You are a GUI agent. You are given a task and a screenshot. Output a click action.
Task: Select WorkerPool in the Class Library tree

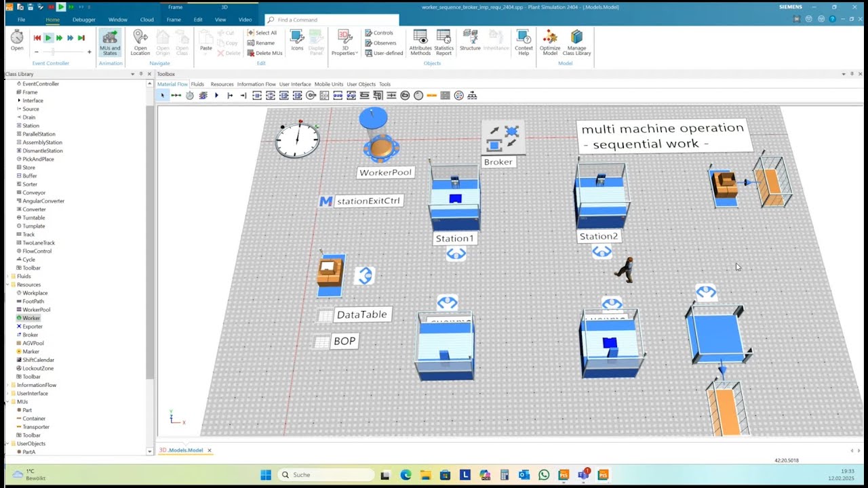click(x=37, y=310)
